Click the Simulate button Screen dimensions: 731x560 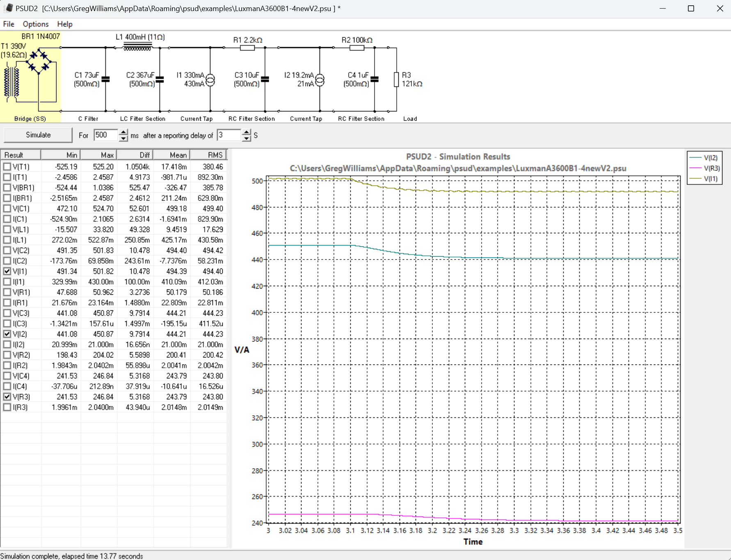point(38,135)
